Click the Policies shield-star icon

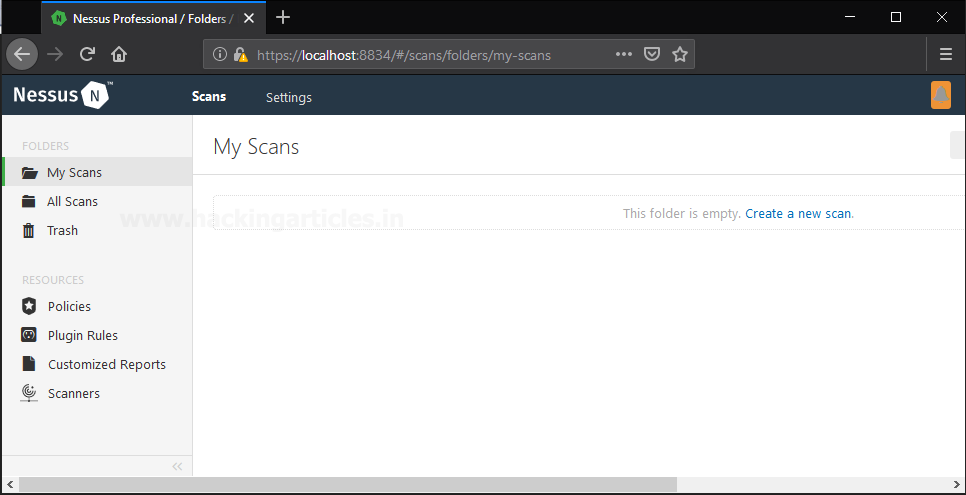coord(29,306)
